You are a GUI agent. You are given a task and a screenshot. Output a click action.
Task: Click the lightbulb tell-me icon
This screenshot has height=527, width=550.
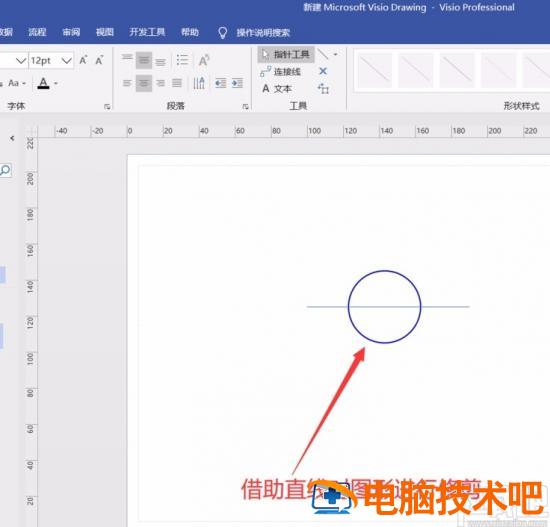[x=222, y=33]
